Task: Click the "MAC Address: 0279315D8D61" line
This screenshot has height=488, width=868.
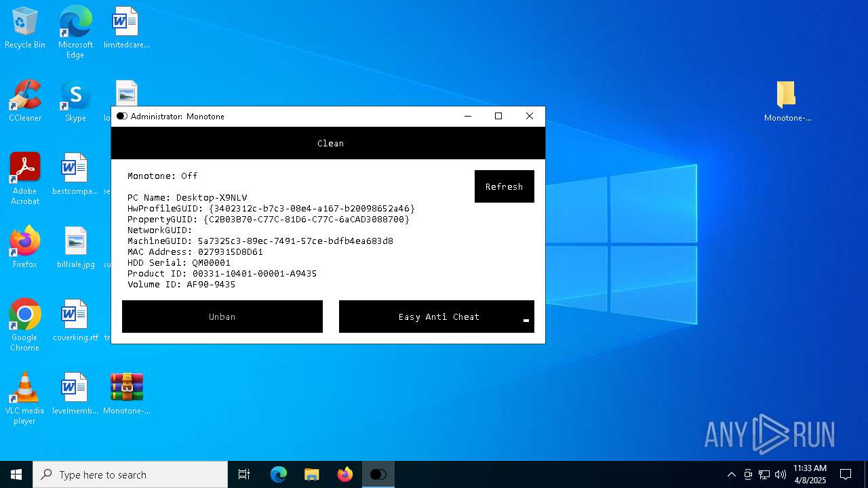Action: [x=195, y=252]
